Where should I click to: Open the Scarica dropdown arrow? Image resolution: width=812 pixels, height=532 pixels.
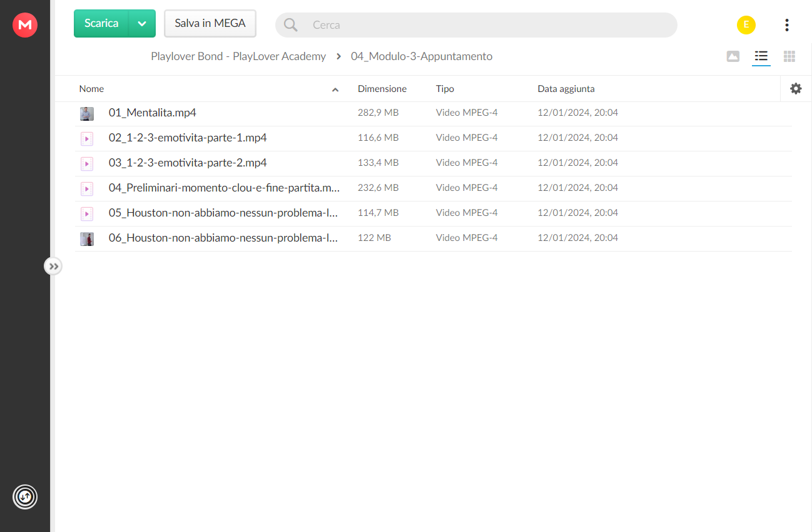click(142, 24)
